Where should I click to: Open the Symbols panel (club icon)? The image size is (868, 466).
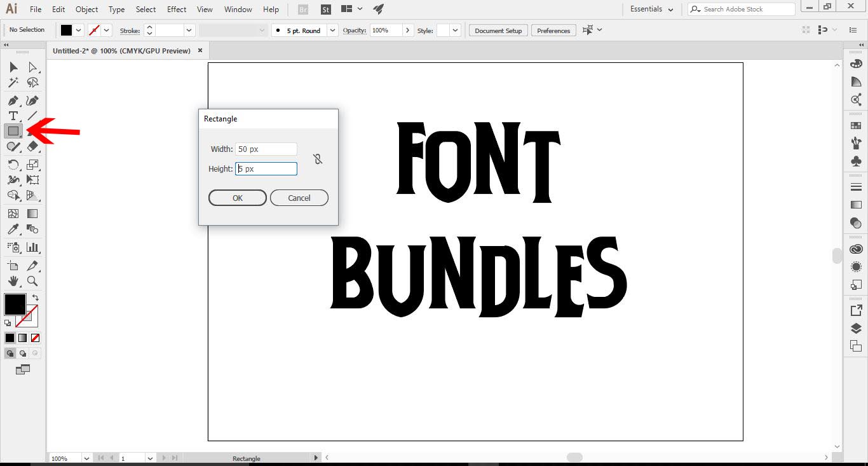coord(856,161)
